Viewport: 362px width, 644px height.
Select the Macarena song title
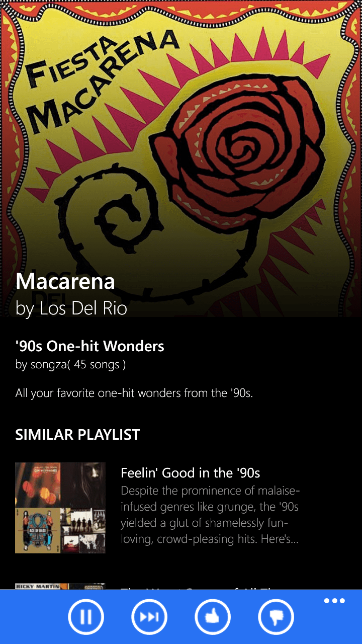65,281
